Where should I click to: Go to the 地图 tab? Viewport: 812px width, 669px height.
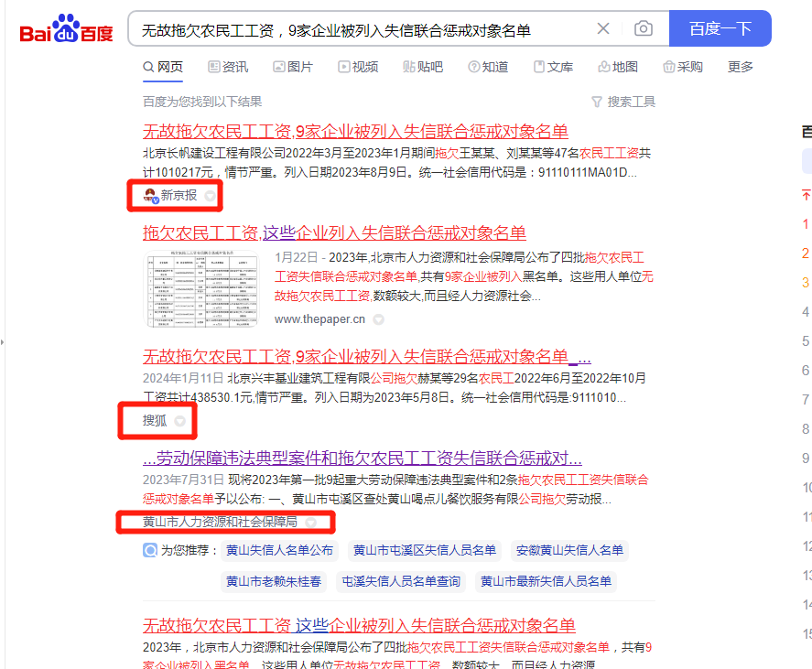click(x=618, y=67)
